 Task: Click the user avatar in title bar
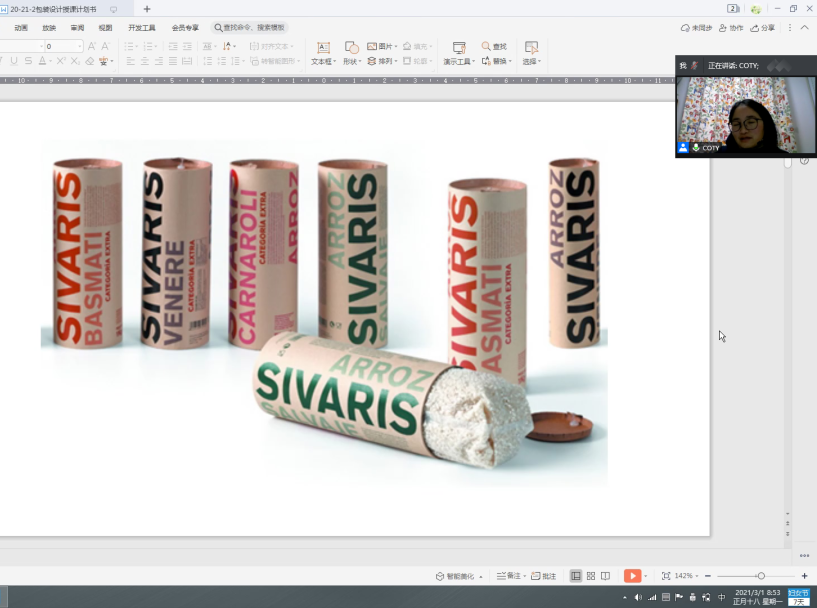(756, 9)
